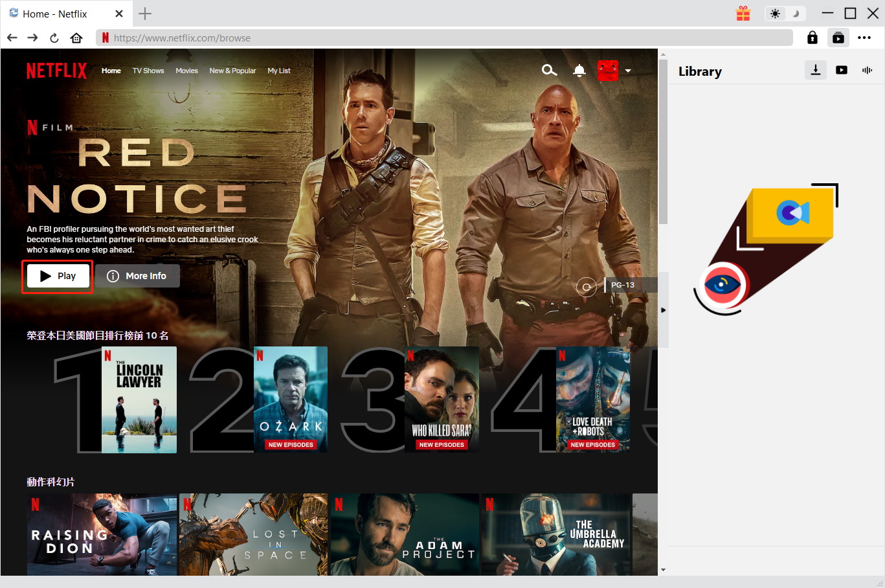Open the audio downloads section in Library
885x588 pixels.
click(x=867, y=70)
